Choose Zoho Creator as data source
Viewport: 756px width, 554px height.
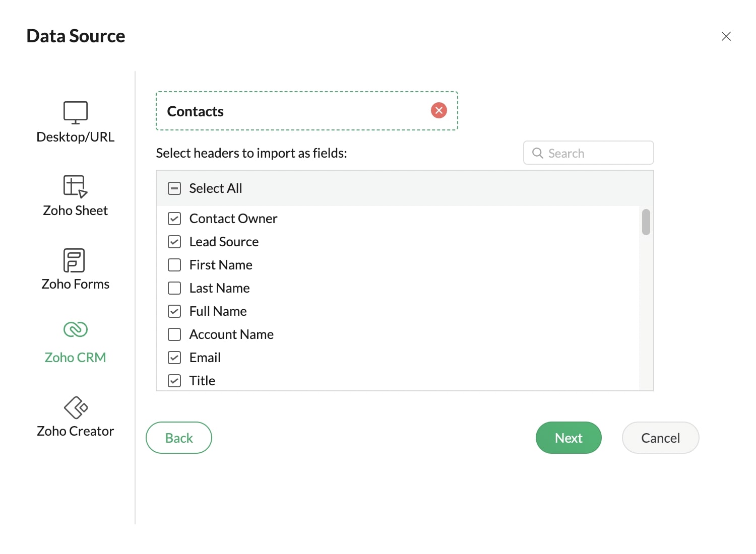click(75, 408)
